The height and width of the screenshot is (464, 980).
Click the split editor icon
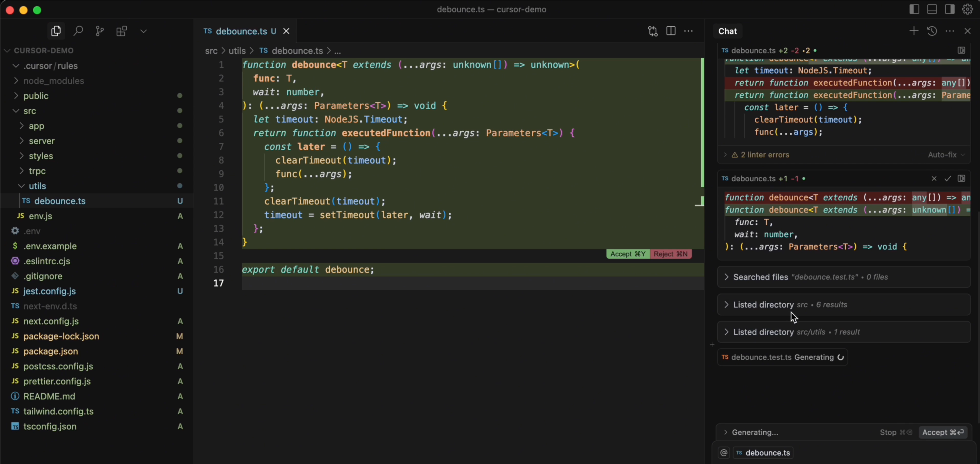tap(671, 31)
